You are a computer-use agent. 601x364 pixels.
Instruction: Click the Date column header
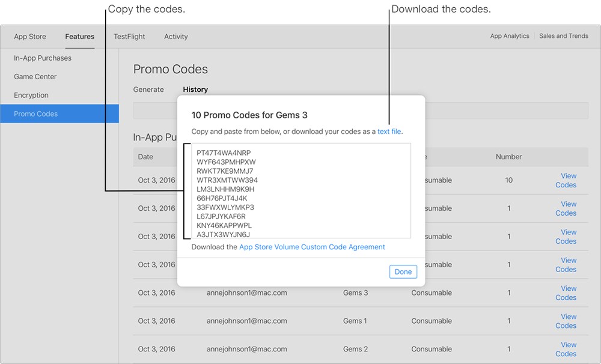145,157
